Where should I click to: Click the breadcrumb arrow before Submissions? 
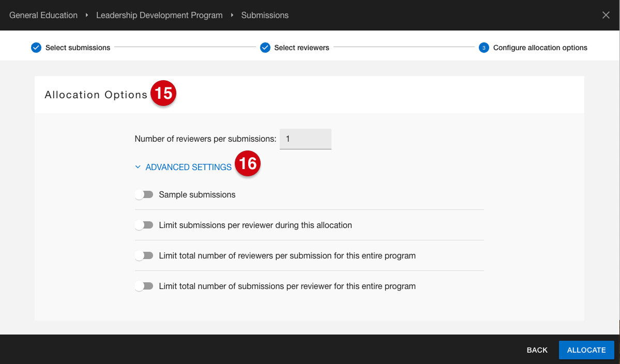232,15
